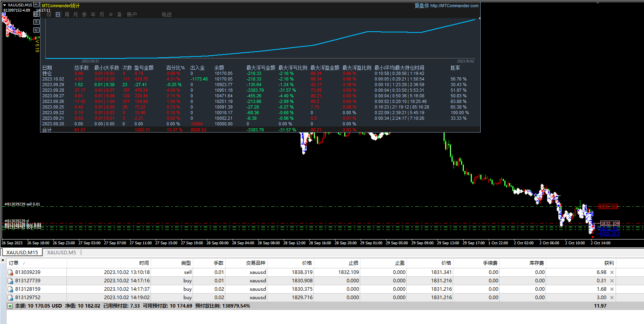Click the 移 move panel button
Screen dimensions: 644x324
click(x=36, y=14)
